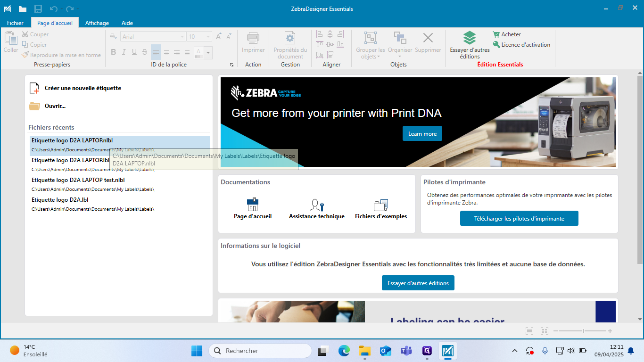Image resolution: width=644 pixels, height=362 pixels.
Task: Click align objects left icon
Action: pyautogui.click(x=319, y=34)
